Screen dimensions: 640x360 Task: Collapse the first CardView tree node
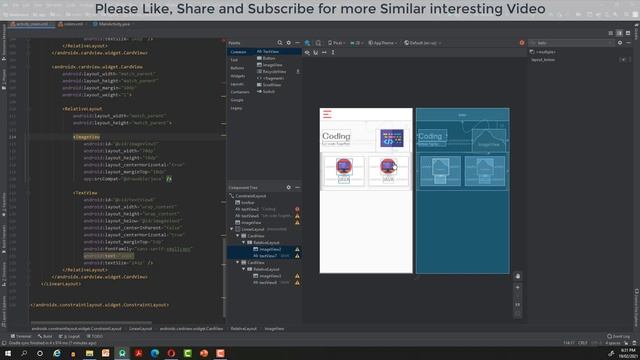(x=238, y=236)
